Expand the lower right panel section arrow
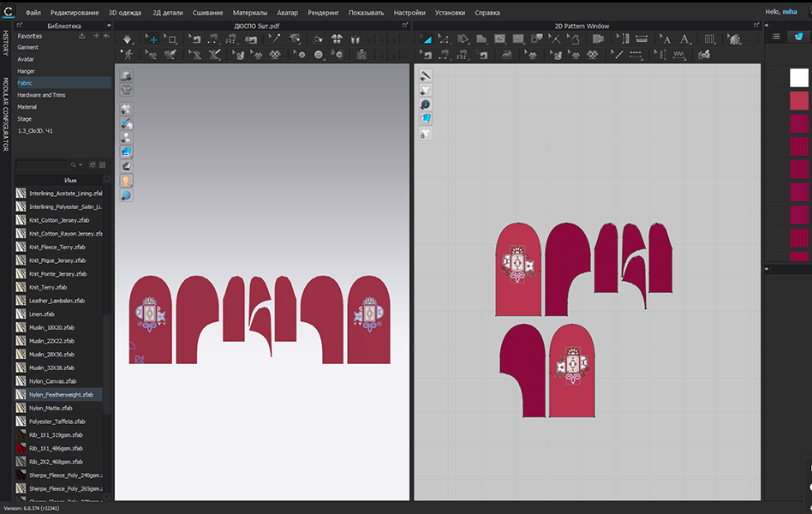Image resolution: width=812 pixels, height=514 pixels. click(767, 269)
